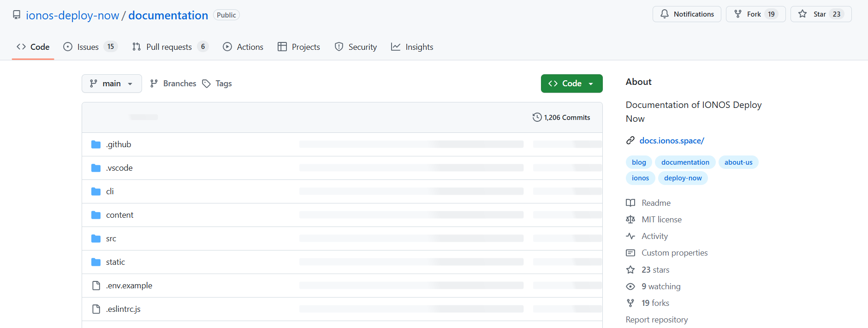Open the documentation repository title link
Screen dimensions: 868x328
pyautogui.click(x=168, y=15)
